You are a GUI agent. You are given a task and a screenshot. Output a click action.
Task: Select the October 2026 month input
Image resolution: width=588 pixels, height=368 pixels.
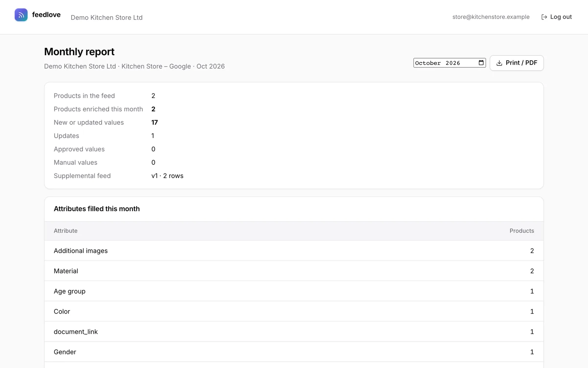[x=449, y=63]
